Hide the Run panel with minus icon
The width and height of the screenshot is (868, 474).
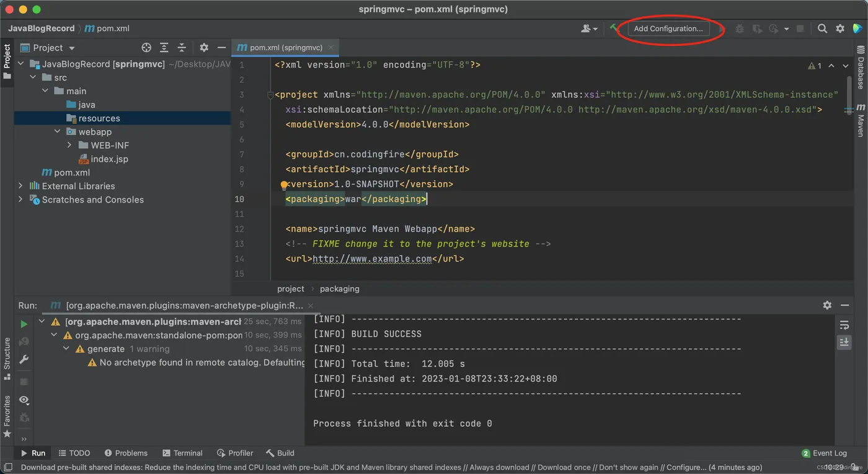[x=844, y=305]
